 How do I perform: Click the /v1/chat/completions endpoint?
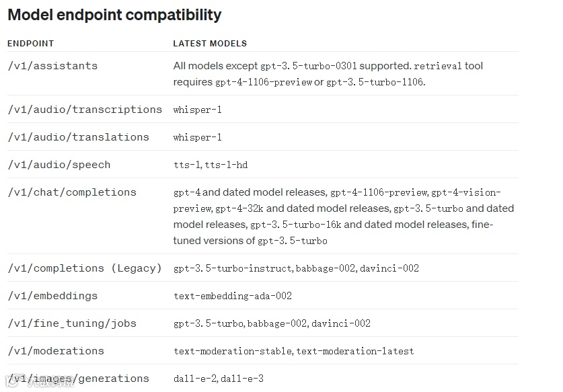pyautogui.click(x=72, y=192)
